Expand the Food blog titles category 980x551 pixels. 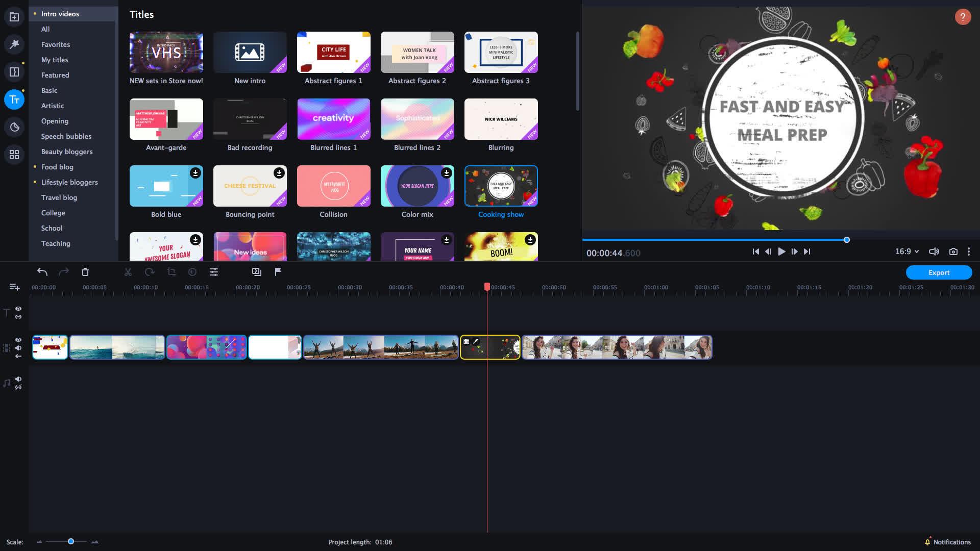tap(57, 167)
